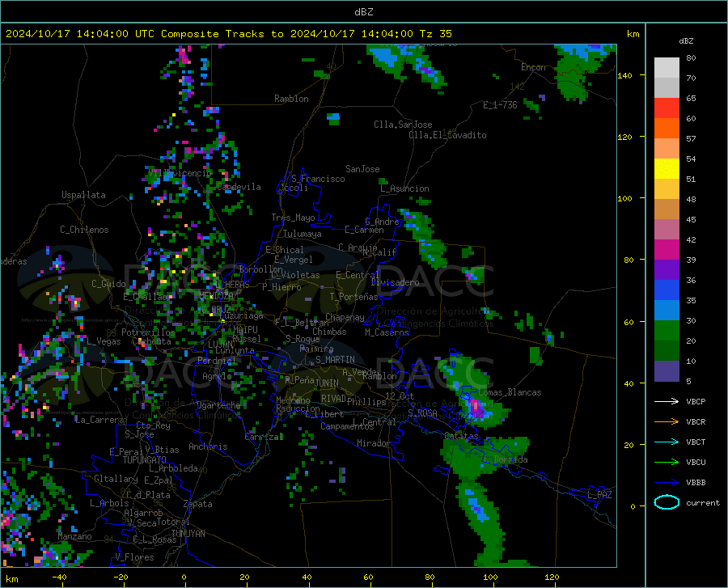
Task: Click the TUNUYAN label on map
Action: (x=188, y=534)
